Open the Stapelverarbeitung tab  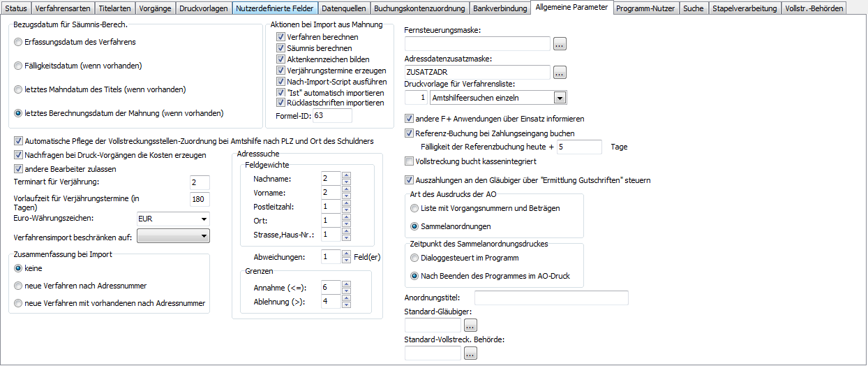coord(744,8)
